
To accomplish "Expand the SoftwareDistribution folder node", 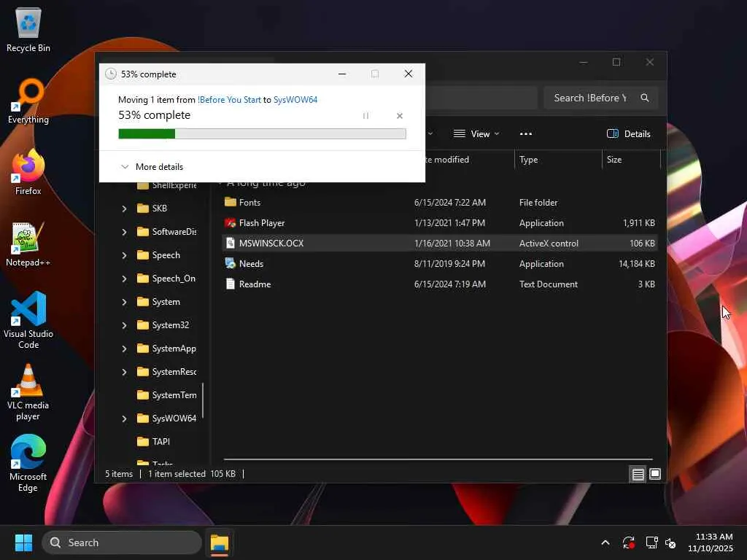I will 124,232.
